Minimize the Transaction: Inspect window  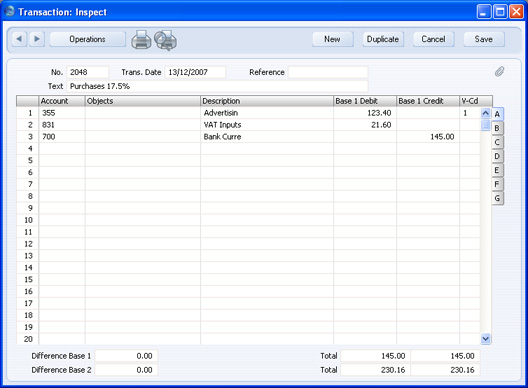point(484,12)
